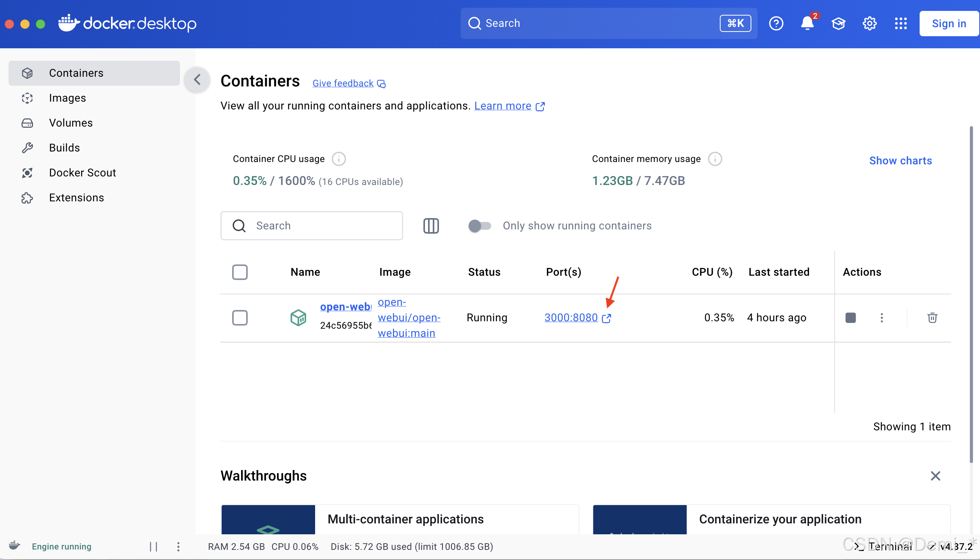Open the 3000:8080 port link

click(571, 318)
